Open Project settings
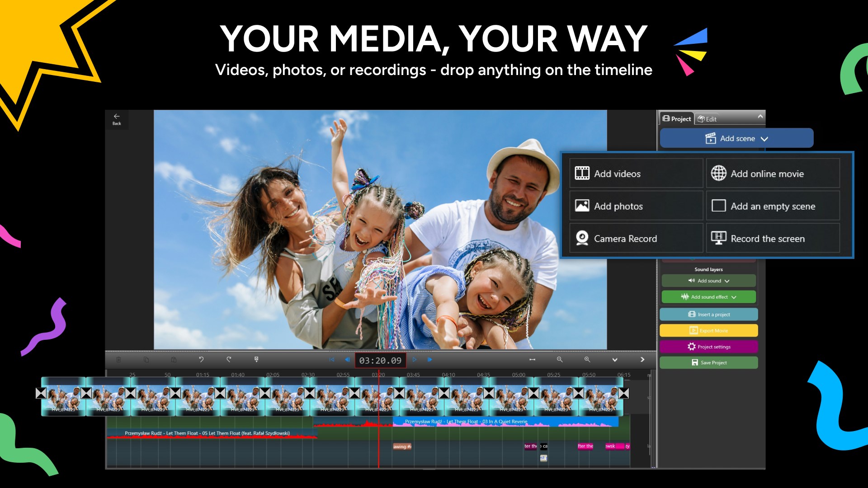Viewport: 868px width, 488px height. point(708,347)
